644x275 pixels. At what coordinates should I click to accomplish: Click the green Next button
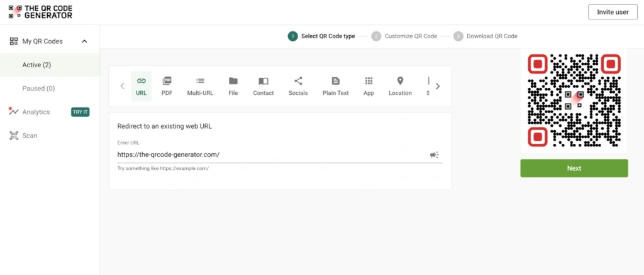(x=574, y=168)
